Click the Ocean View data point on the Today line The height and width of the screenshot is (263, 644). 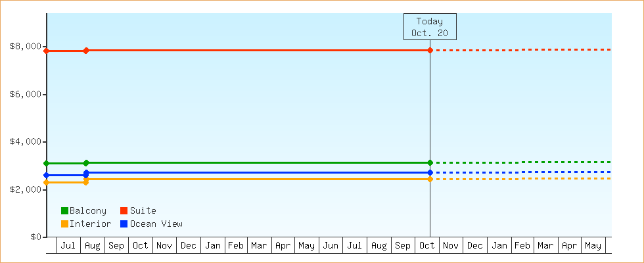point(430,173)
